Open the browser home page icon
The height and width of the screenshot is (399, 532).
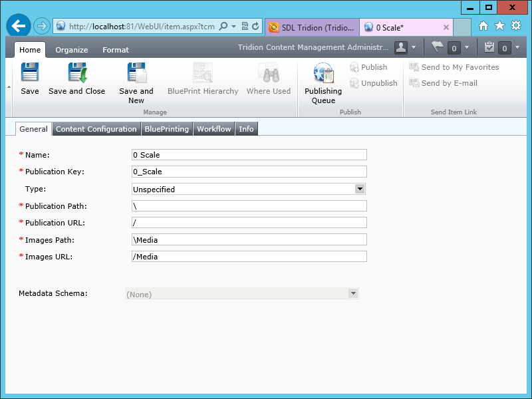[x=483, y=26]
